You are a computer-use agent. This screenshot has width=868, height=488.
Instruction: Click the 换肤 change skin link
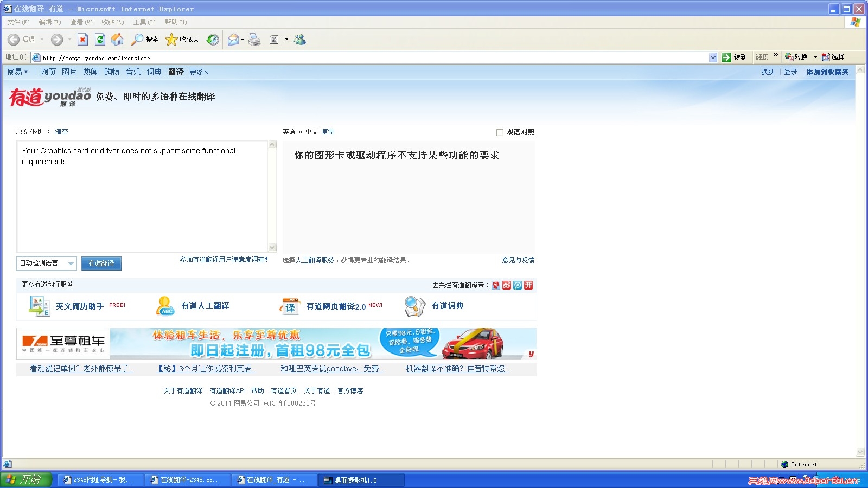pos(768,72)
